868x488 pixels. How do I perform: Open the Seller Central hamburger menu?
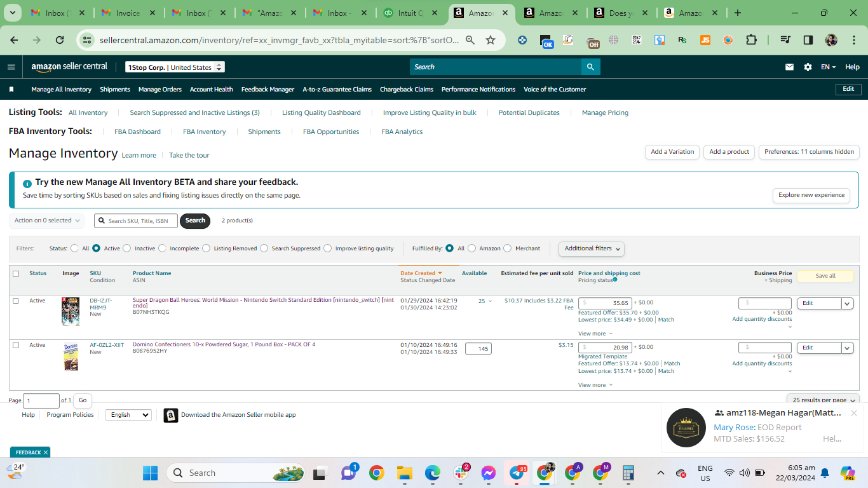pos(11,67)
